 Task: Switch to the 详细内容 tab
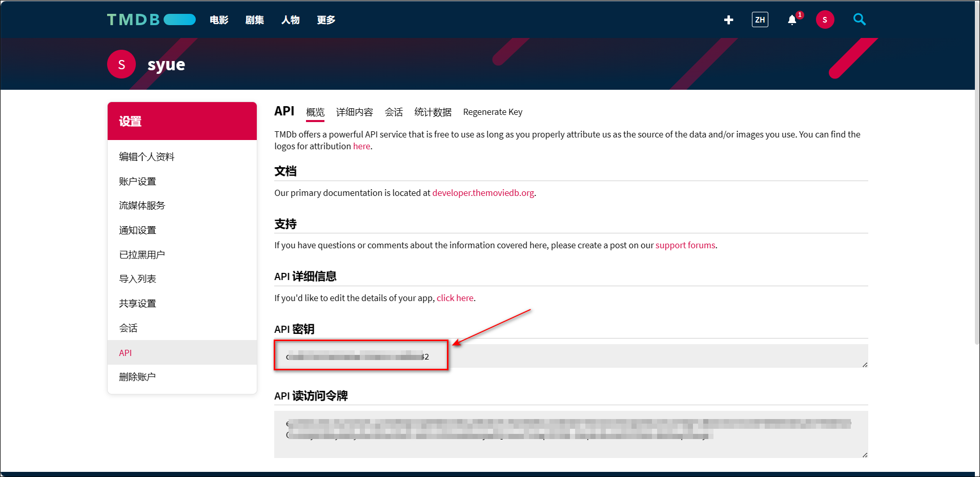pyautogui.click(x=354, y=112)
